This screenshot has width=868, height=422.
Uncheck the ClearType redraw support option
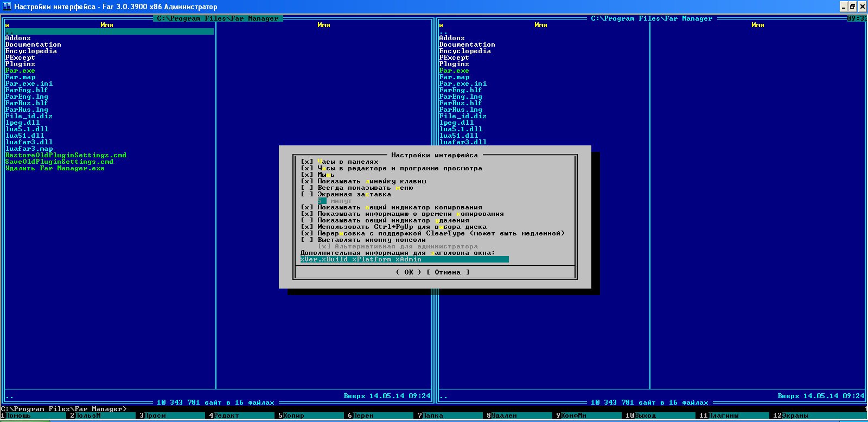307,233
